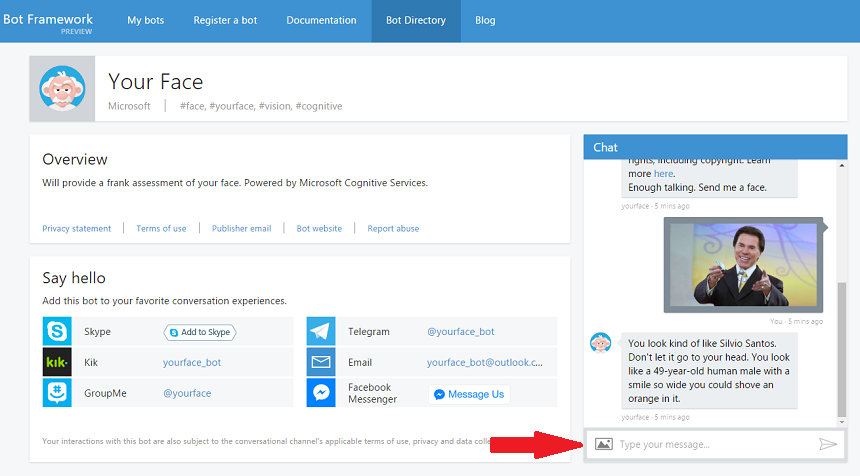Click 'Enough talking. Send me a face.'

(697, 188)
